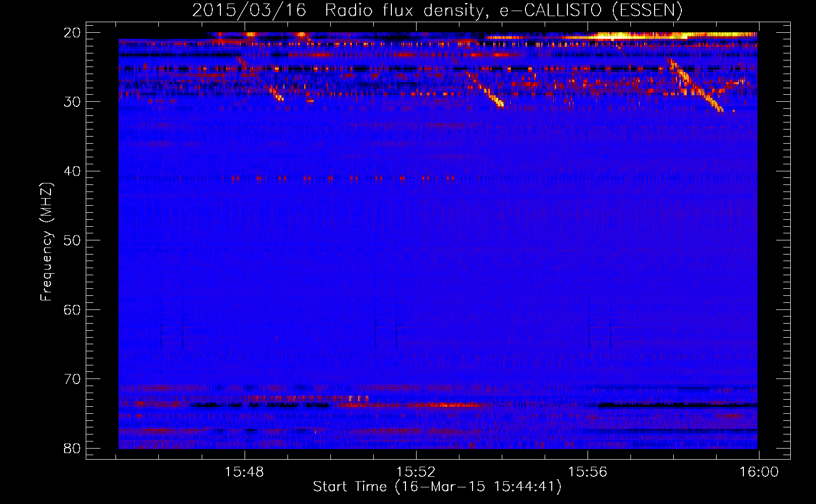
Task: Click the 16:00 time tick label
Action: click(x=759, y=472)
